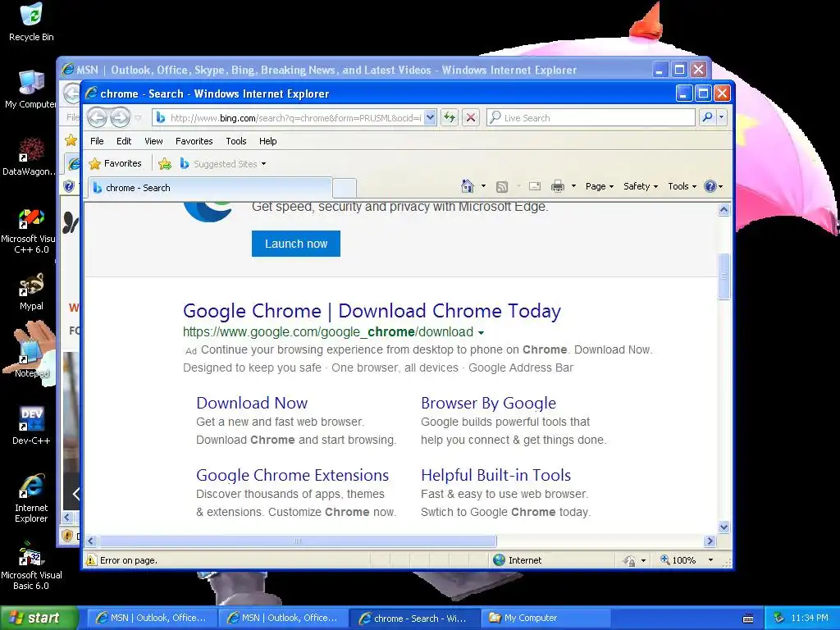Switch to My Computer taskbar button
The height and width of the screenshot is (630, 840).
click(546, 618)
